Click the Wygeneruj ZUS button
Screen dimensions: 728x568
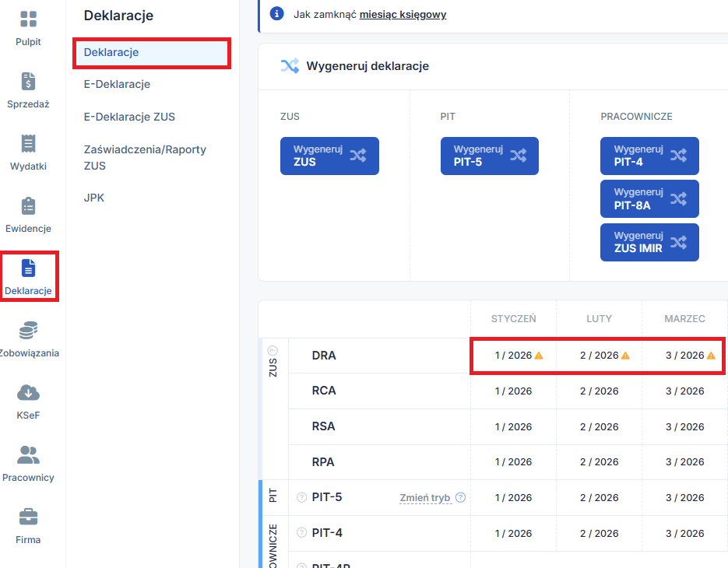coord(329,156)
